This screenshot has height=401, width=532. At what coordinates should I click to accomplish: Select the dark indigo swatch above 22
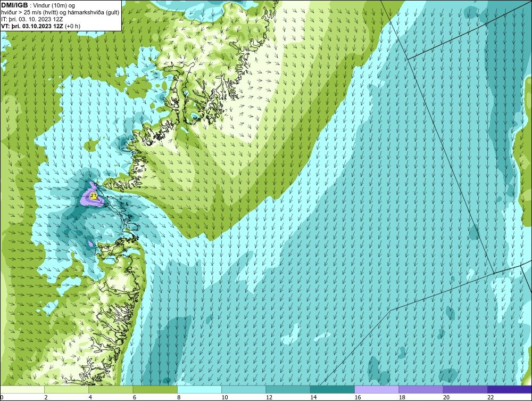(509, 389)
